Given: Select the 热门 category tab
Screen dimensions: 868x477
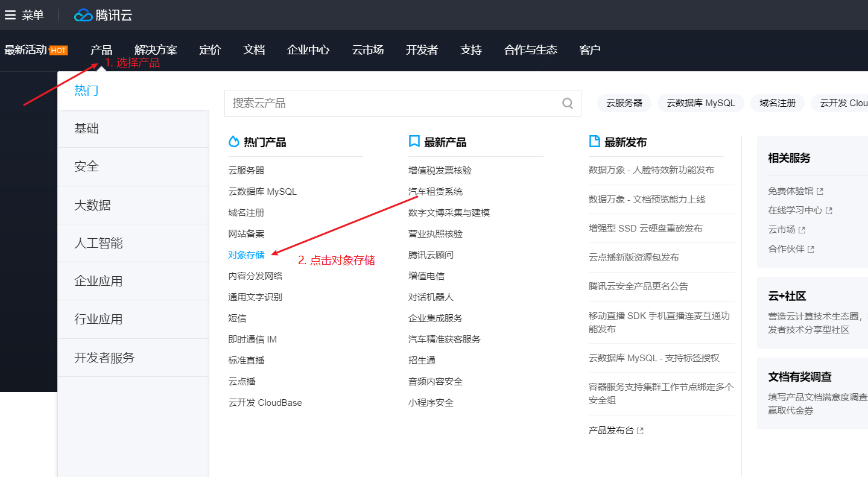Looking at the screenshot, I should point(133,90).
